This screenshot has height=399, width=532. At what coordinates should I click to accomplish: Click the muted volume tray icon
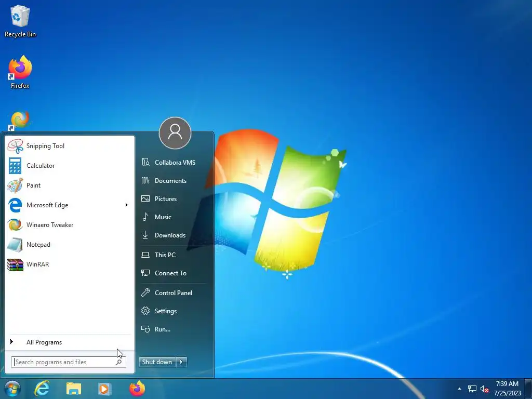[485, 389]
